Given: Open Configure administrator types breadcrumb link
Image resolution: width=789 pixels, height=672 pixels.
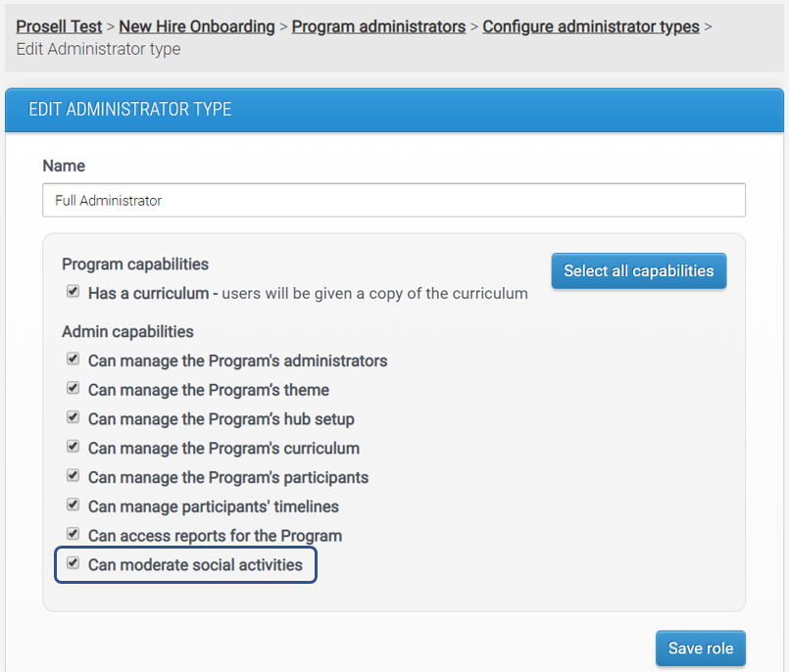Looking at the screenshot, I should (x=591, y=26).
